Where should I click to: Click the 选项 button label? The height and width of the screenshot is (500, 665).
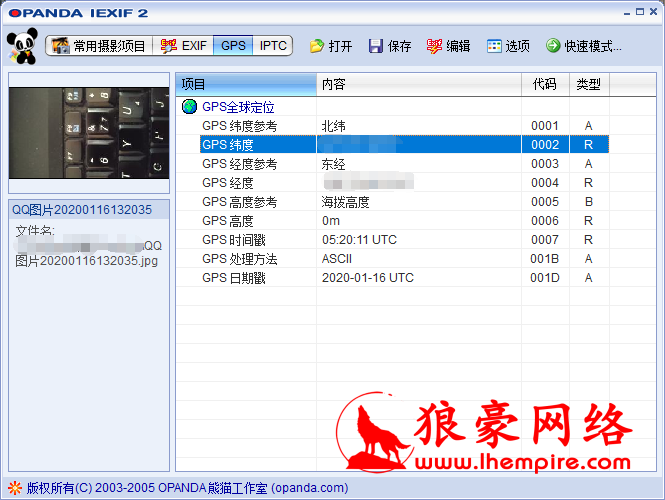click(x=517, y=46)
